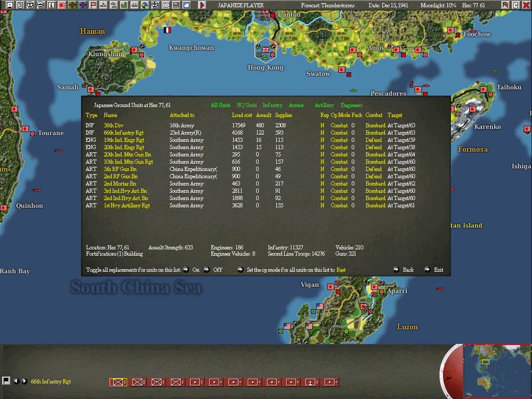Switch to the Armor filter tab

296,105
